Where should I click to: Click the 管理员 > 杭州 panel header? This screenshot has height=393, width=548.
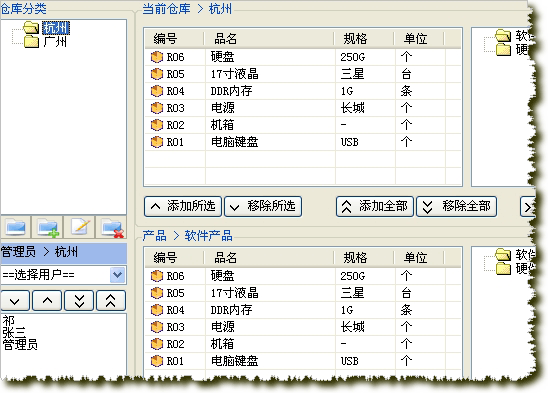pyautogui.click(x=63, y=252)
